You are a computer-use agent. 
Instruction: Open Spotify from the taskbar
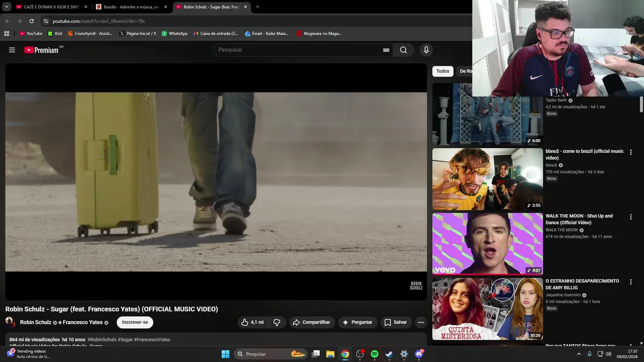coord(374,354)
